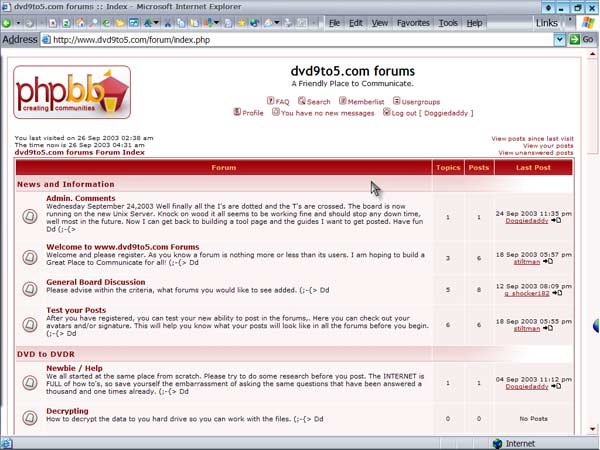Click 'View unanswered posts' link

tap(536, 153)
